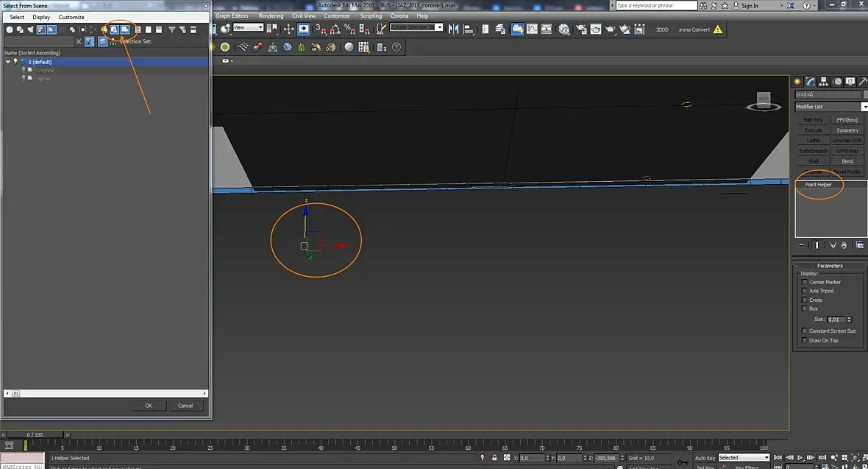Enable the Center Marker checkbox
The height and width of the screenshot is (469, 868).
804,282
